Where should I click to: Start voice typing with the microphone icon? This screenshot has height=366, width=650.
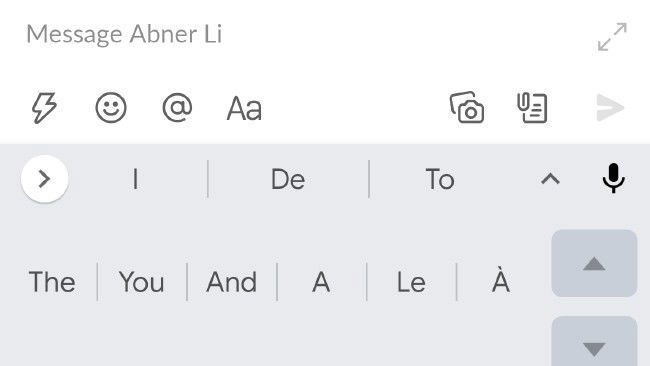614,178
